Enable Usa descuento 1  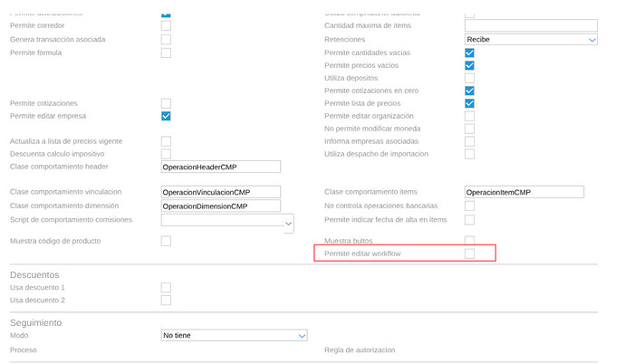(x=166, y=287)
